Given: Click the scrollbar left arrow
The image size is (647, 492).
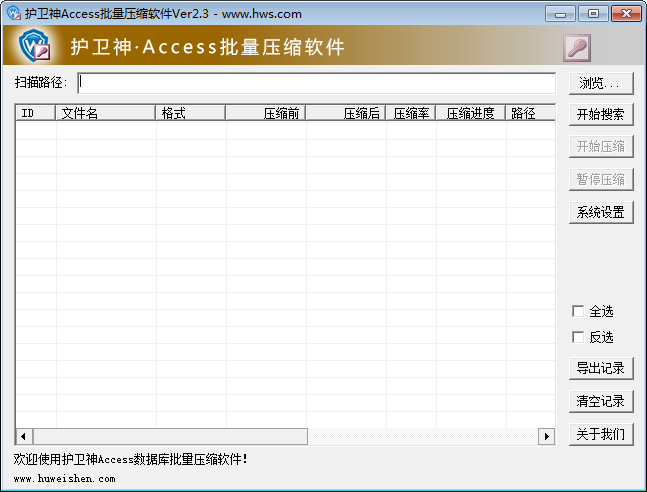Looking at the screenshot, I should pyautogui.click(x=23, y=437).
